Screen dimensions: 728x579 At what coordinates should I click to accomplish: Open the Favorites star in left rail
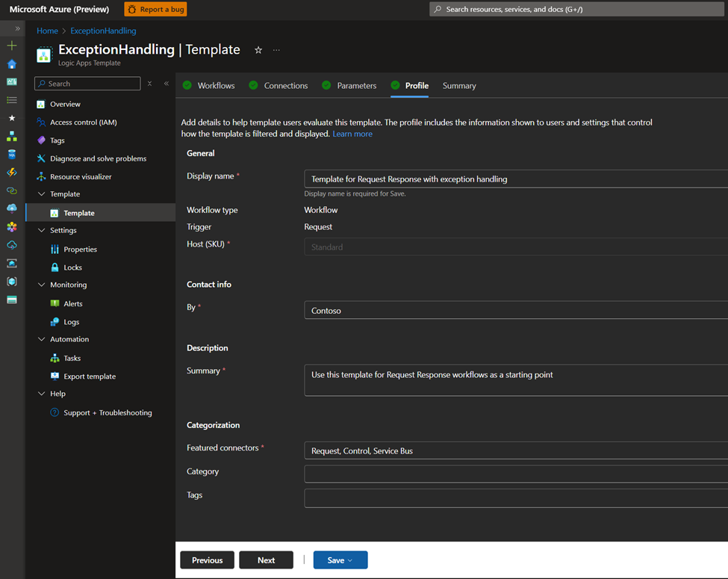(11, 118)
